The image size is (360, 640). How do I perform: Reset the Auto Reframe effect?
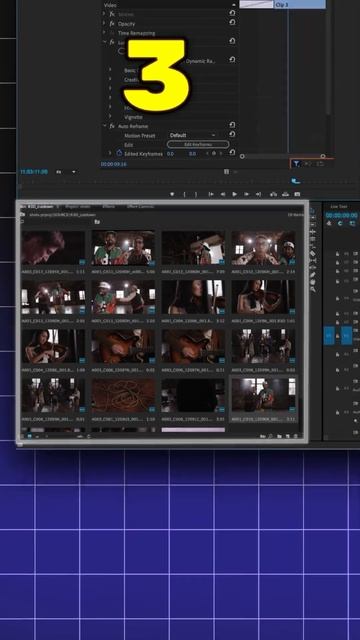click(x=232, y=125)
